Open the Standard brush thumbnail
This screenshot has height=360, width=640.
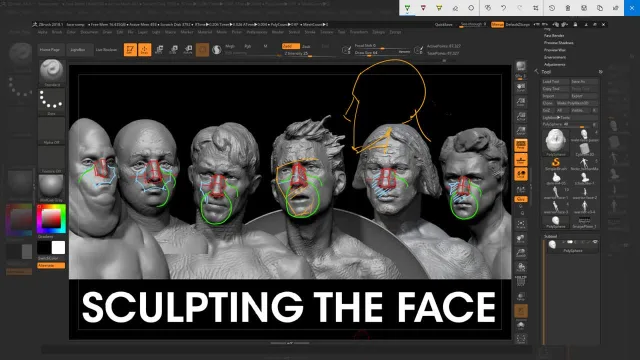coord(51,72)
